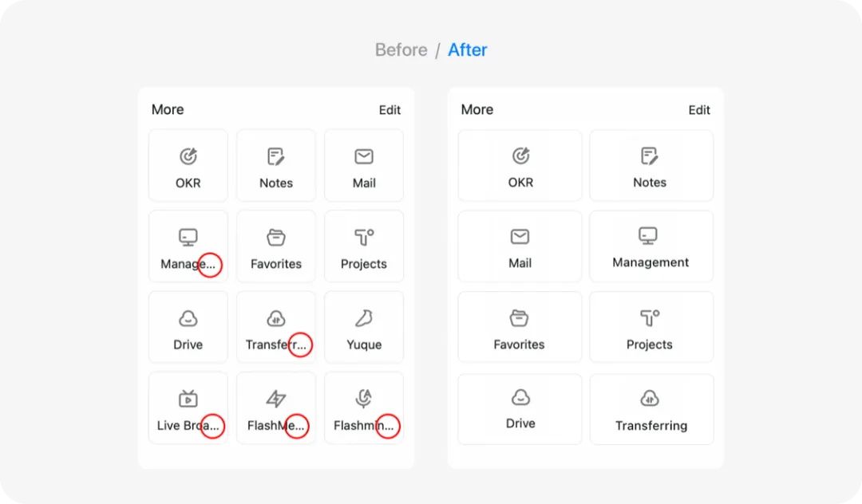
Task: Open truncated Manage... tile
Action: [x=188, y=246]
